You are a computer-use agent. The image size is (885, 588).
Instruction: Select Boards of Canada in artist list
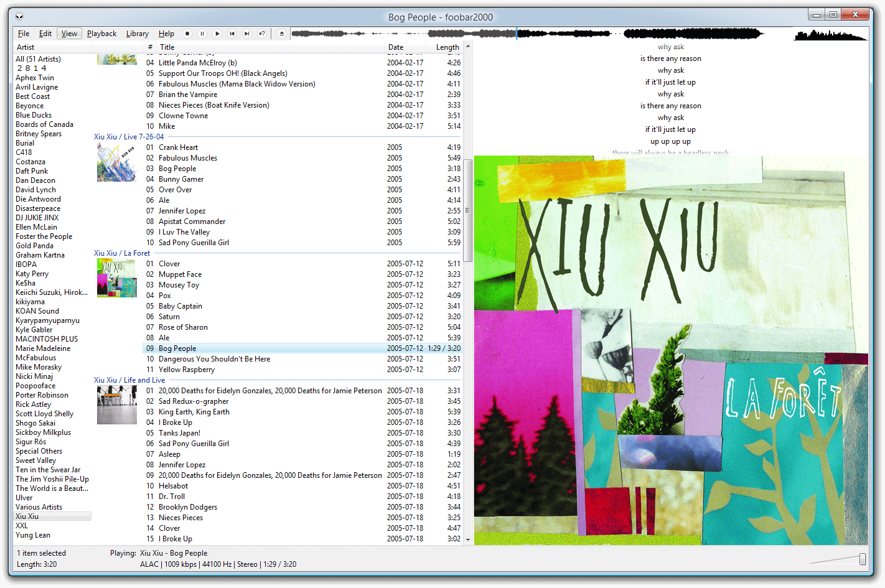pyautogui.click(x=44, y=124)
